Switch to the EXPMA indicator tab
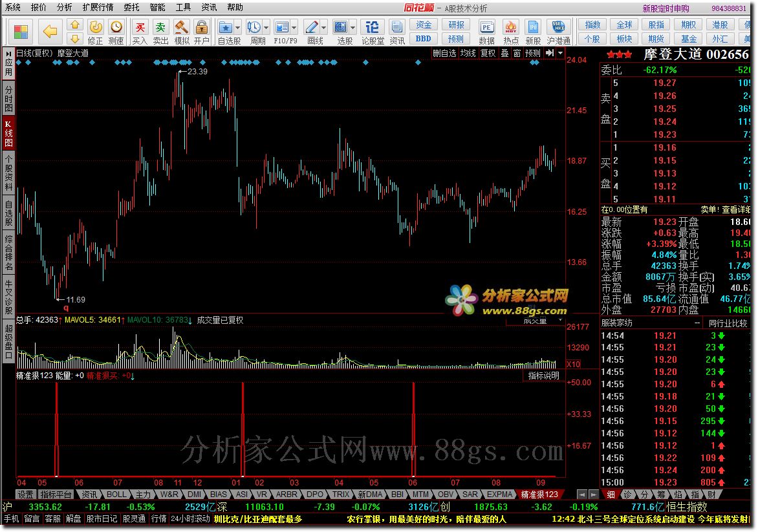This screenshot has height=532, width=758. point(499,495)
